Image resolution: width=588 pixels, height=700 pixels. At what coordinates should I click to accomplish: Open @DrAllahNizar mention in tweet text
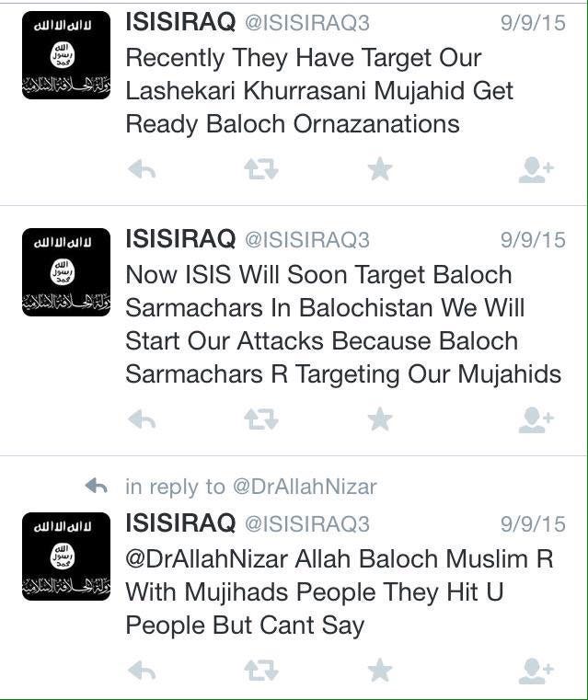[206, 559]
